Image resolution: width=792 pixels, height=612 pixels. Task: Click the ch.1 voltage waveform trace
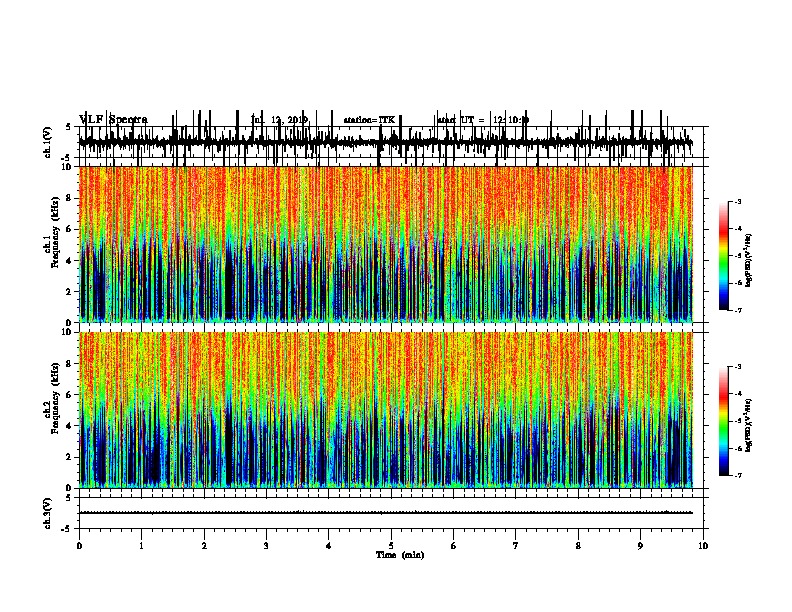385,142
